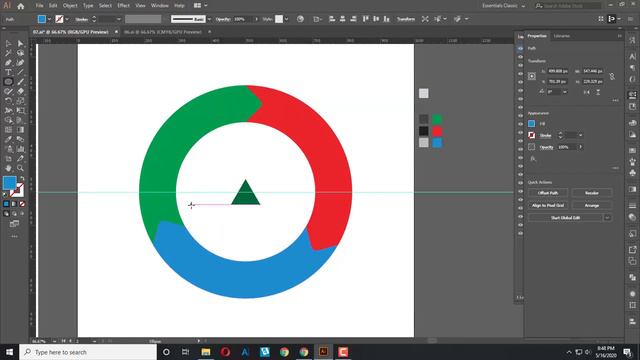Open the Object menu
This screenshot has width=640, height=360.
(x=70, y=6)
